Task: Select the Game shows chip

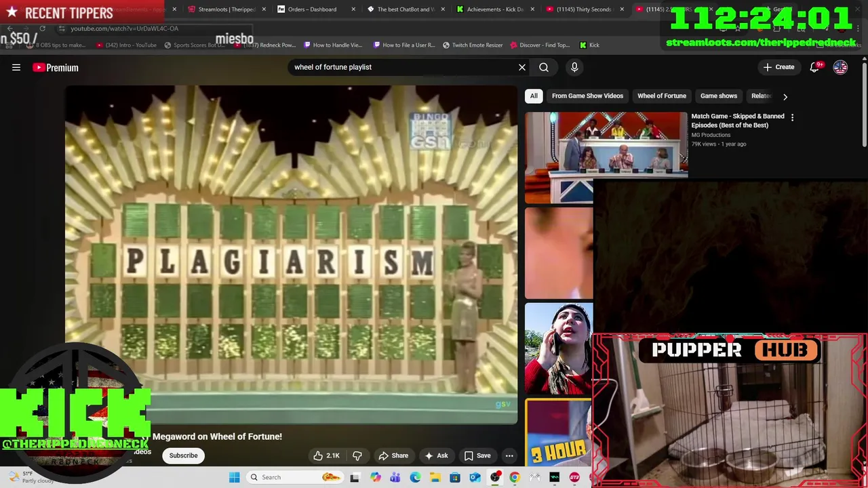Action: point(719,96)
